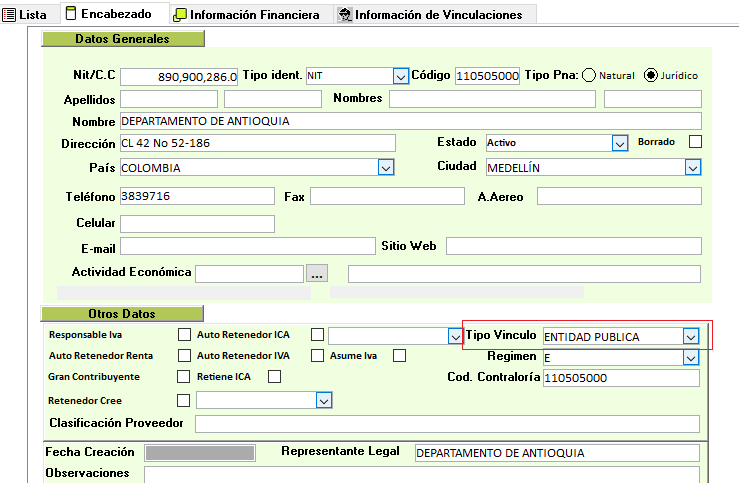Expand the País dropdown
This screenshot has width=739, height=483.
386,168
